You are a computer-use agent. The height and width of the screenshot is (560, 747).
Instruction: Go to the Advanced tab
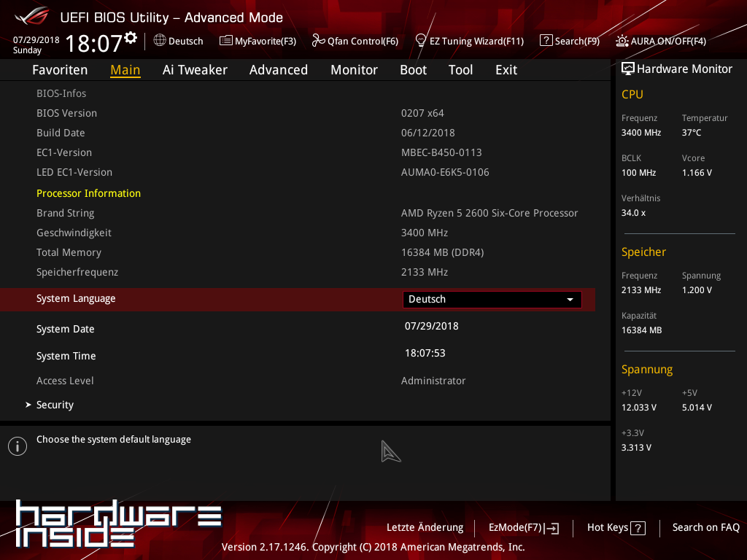279,70
